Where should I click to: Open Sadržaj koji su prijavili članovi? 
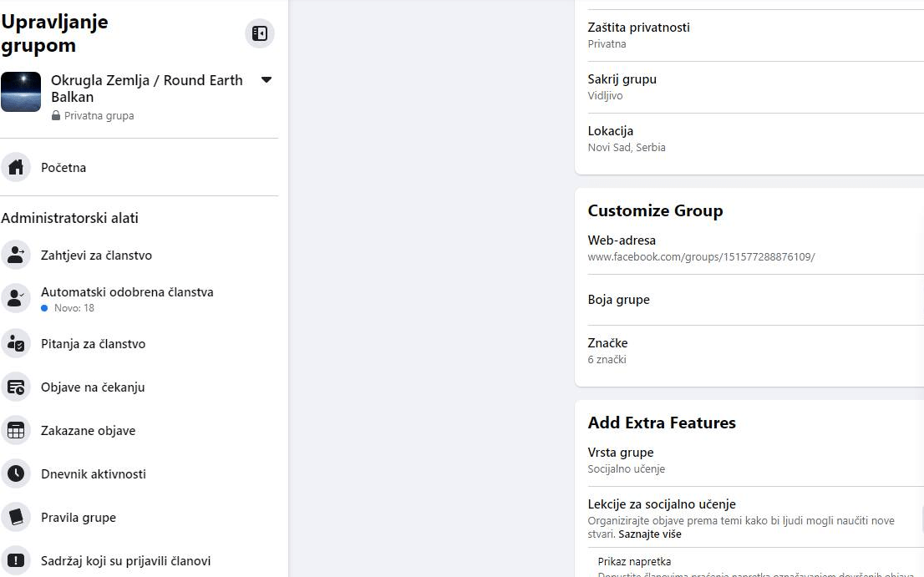125,561
